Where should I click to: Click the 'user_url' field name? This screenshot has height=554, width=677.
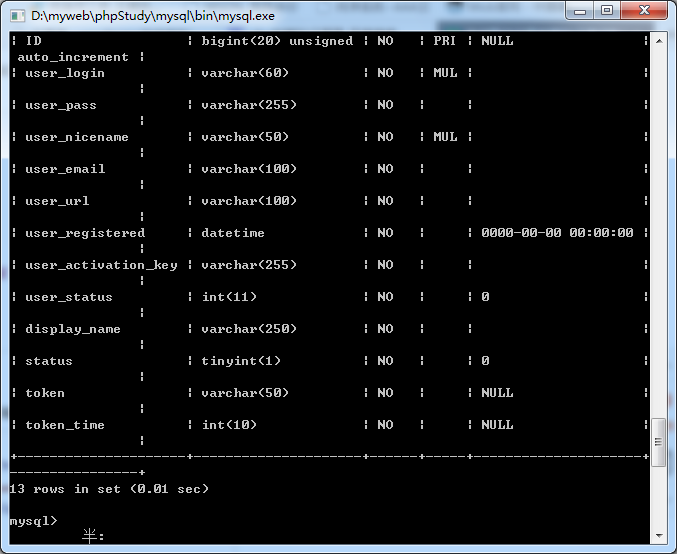point(57,201)
